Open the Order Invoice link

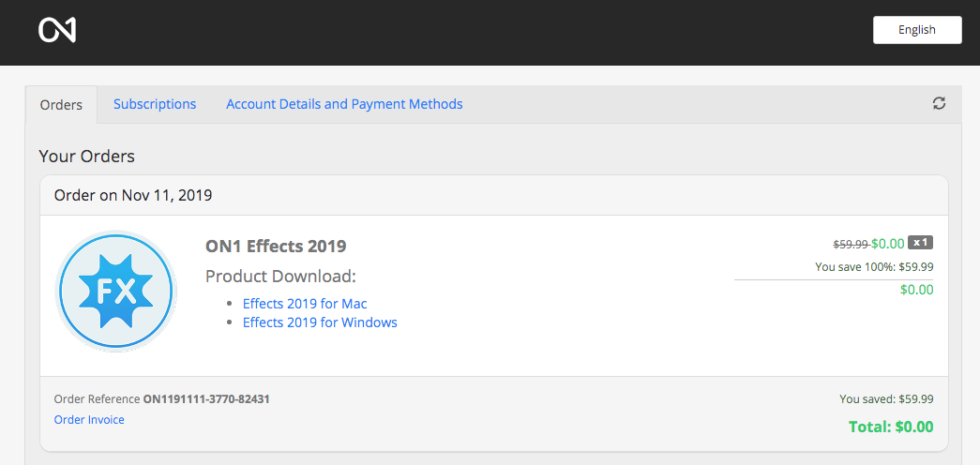89,420
